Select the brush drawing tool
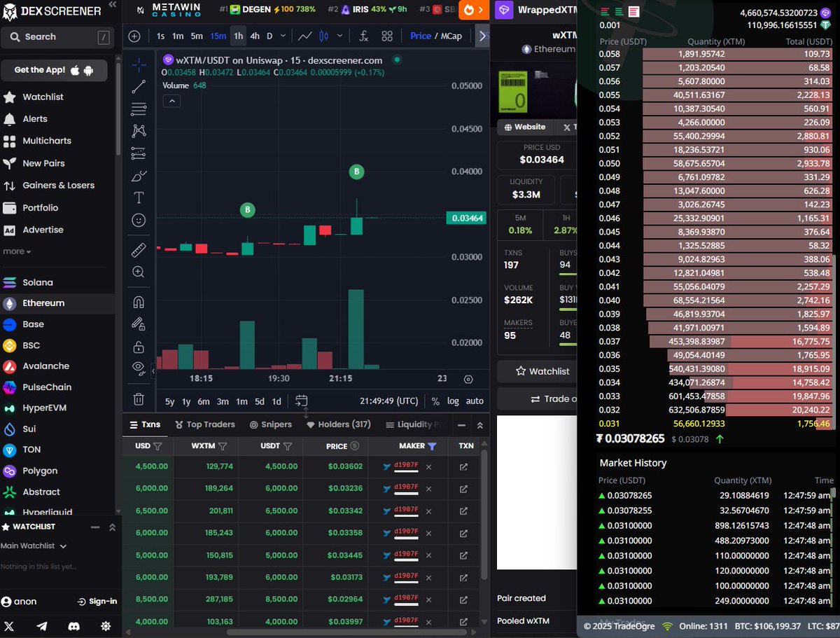 [x=139, y=176]
